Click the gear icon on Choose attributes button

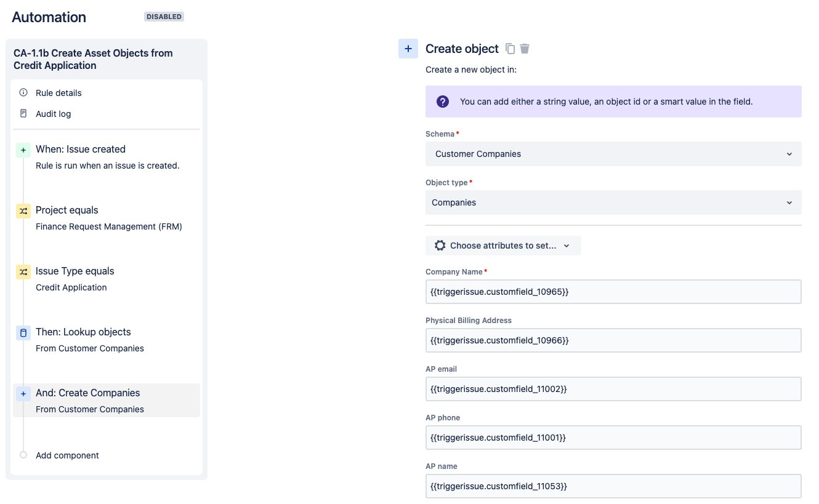[440, 245]
